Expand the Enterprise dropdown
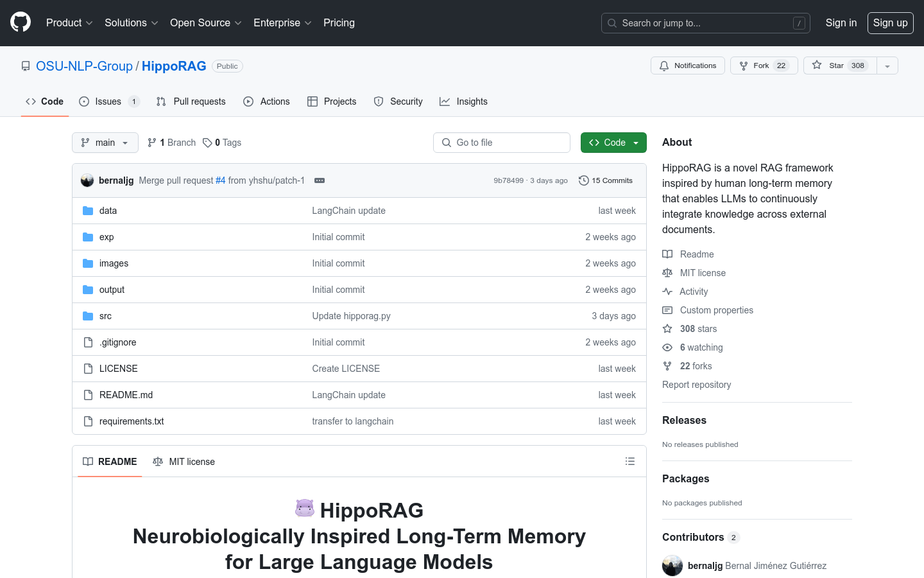 pyautogui.click(x=282, y=22)
